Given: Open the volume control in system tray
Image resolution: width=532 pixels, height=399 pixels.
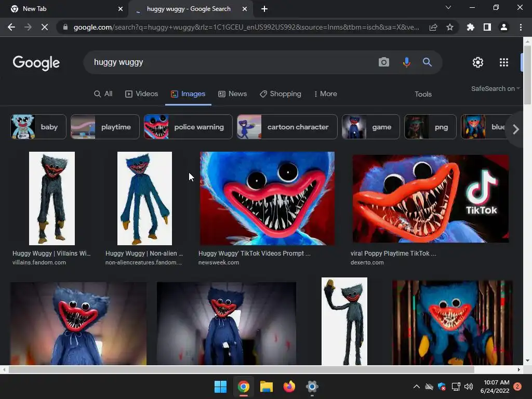Looking at the screenshot, I should click(x=469, y=387).
